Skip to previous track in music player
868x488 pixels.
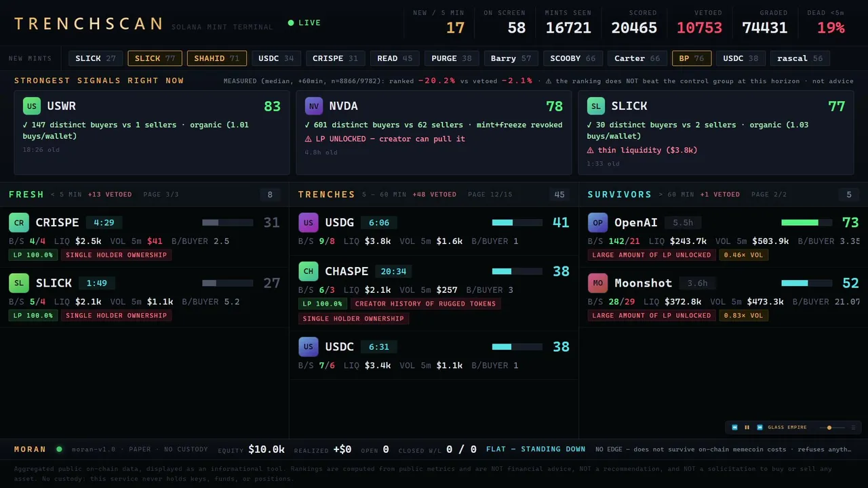pyautogui.click(x=734, y=428)
